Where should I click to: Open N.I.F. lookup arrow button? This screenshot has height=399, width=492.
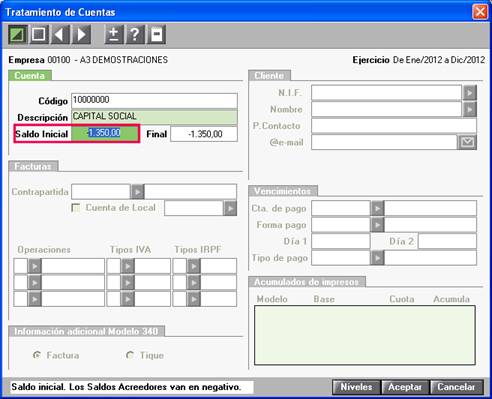coord(470,93)
